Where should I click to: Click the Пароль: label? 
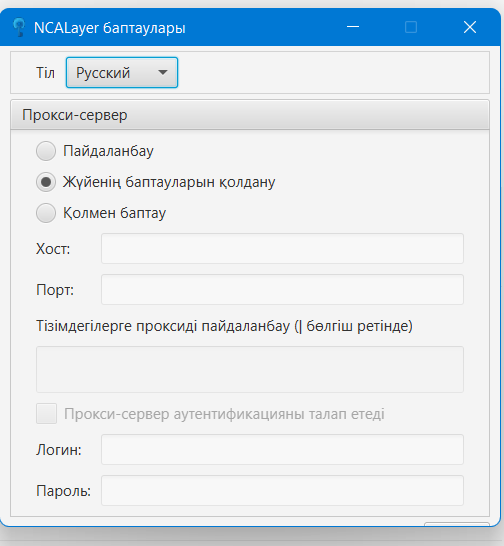63,491
